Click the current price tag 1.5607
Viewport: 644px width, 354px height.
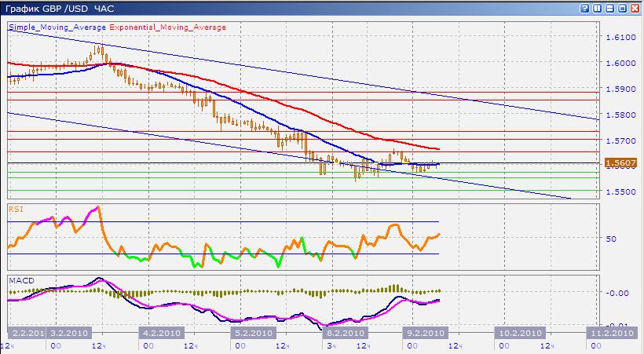[617, 163]
